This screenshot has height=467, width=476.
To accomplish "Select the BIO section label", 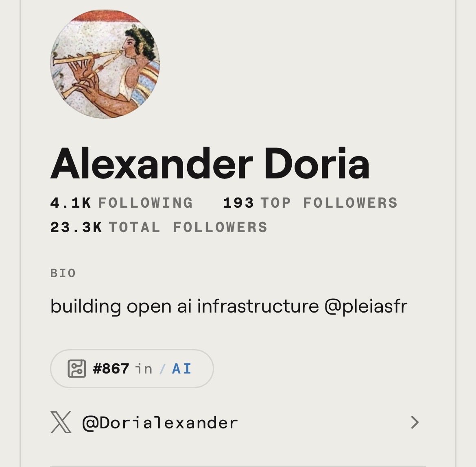I will point(63,273).
